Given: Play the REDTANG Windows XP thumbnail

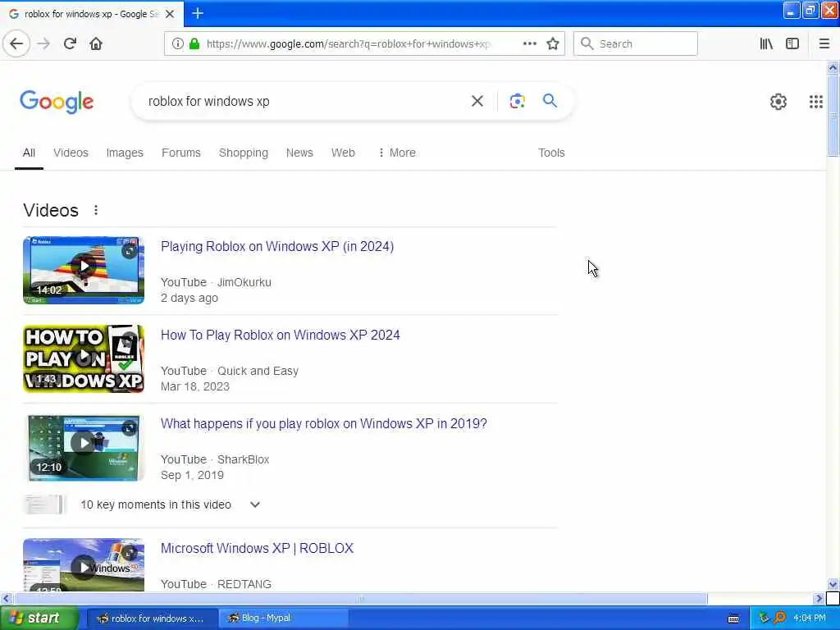Looking at the screenshot, I should [x=84, y=564].
